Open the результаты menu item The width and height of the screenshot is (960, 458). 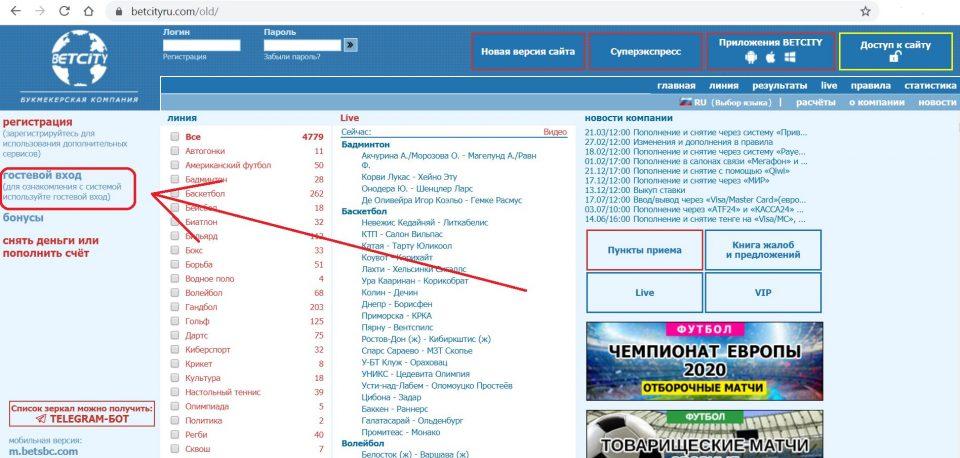point(779,87)
